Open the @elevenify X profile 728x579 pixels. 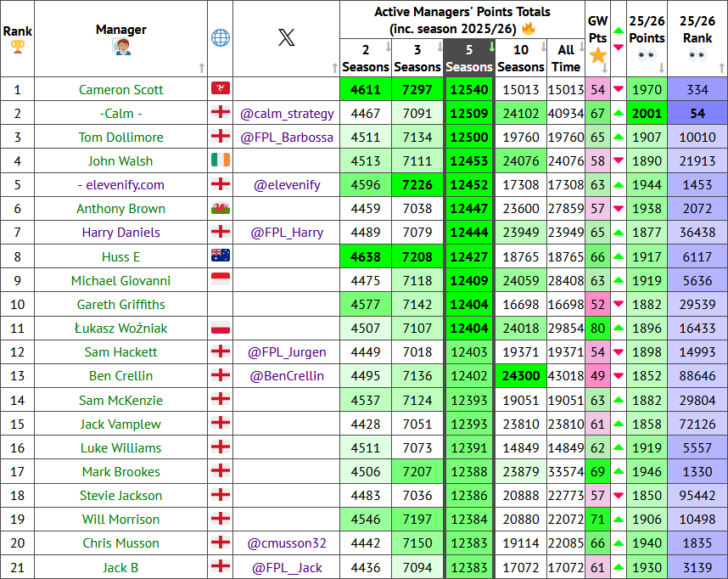coord(287,185)
